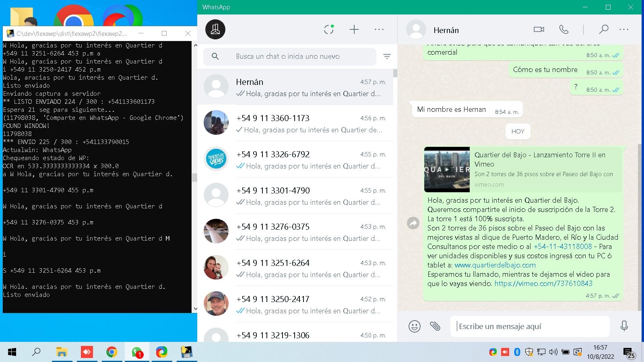Click the console window scroll down arrow
Viewport: 644px width, 362px height.
195,309
